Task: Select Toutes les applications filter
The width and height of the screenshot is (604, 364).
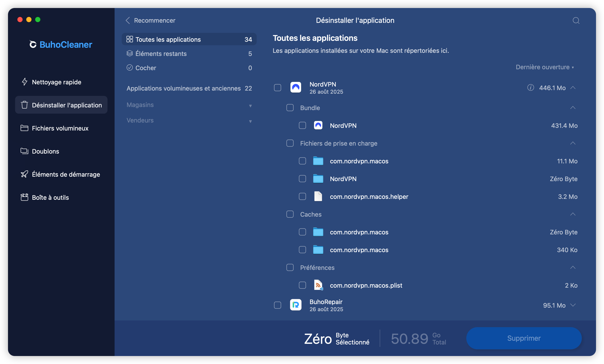Action: click(x=189, y=39)
